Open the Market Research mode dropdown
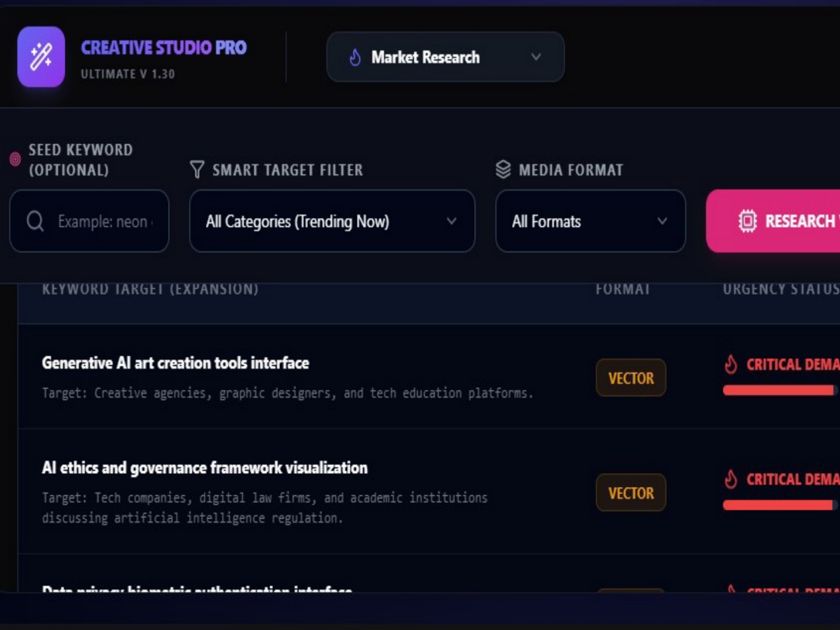Viewport: 840px width, 630px height. coord(445,57)
